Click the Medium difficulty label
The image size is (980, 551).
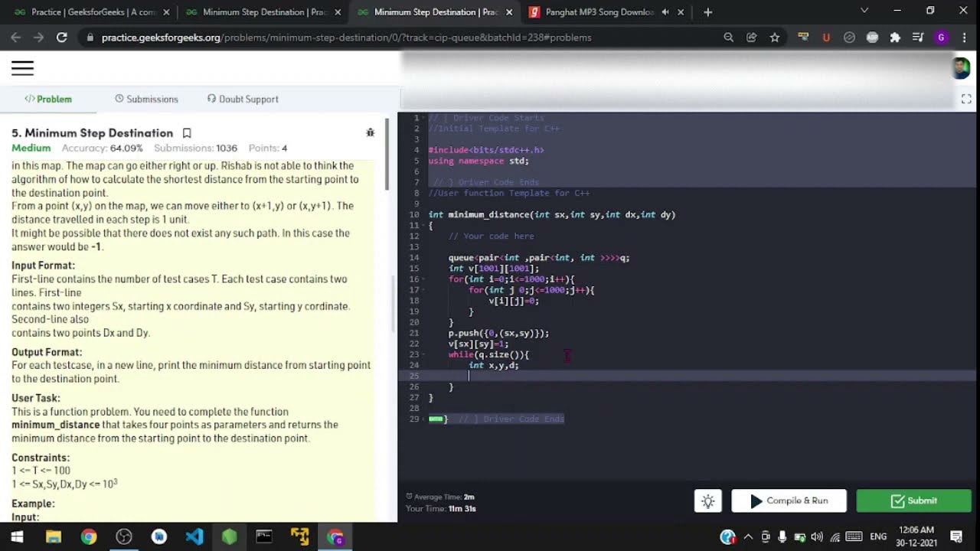tap(31, 148)
